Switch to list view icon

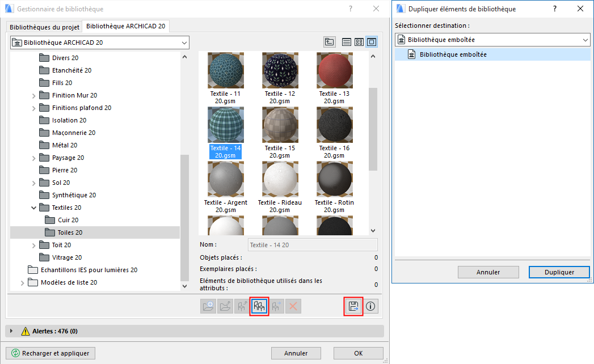pyautogui.click(x=346, y=42)
